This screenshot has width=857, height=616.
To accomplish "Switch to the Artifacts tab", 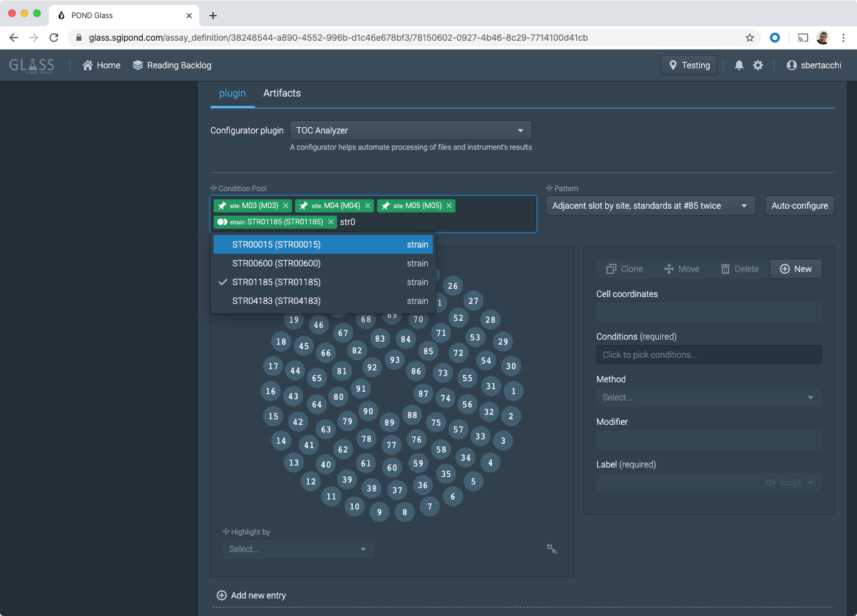I will [x=282, y=93].
